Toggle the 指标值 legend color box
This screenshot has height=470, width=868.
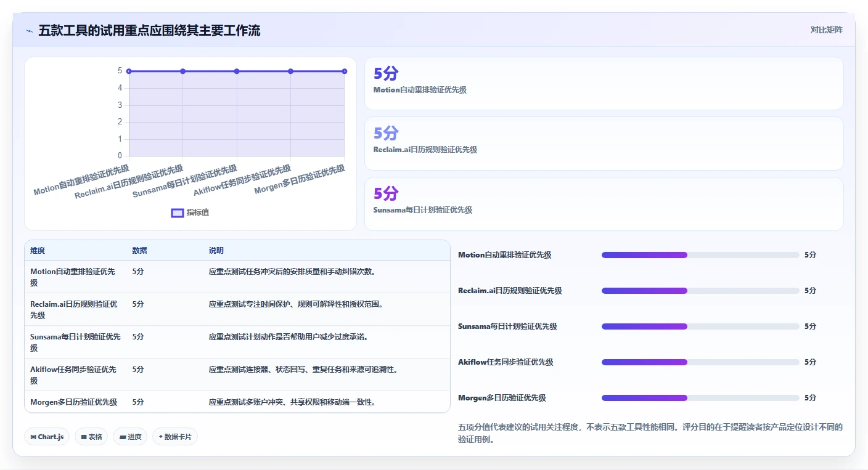pyautogui.click(x=177, y=213)
